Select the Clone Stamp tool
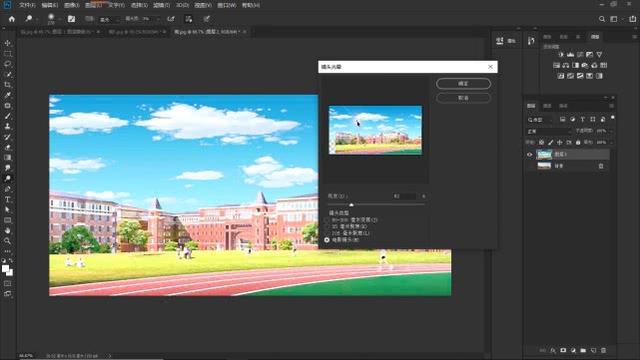Viewport: 640px width, 360px height. 7,127
